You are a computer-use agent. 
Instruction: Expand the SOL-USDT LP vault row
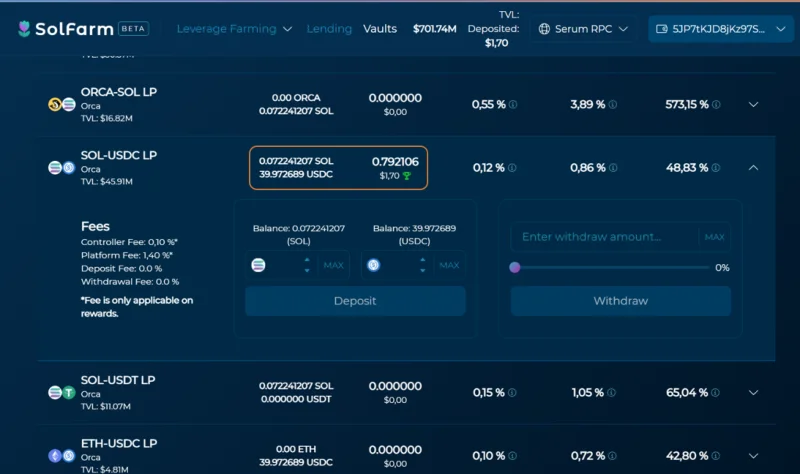coord(753,393)
